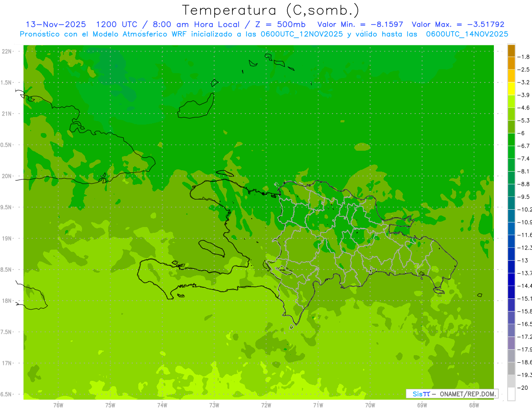Screen dimensions: 532x411
Task: Click the yellow swatch between -3.2 and -3.9
Action: click(x=511, y=88)
